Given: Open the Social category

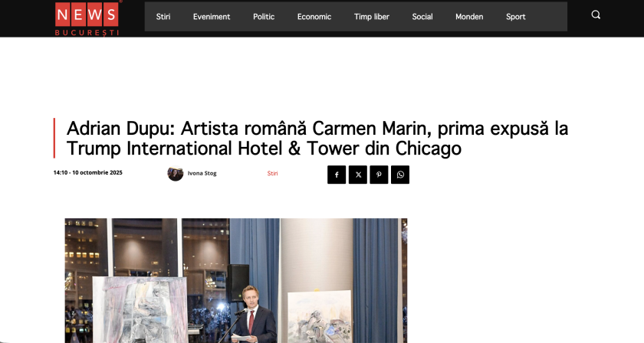Looking at the screenshot, I should tap(422, 17).
